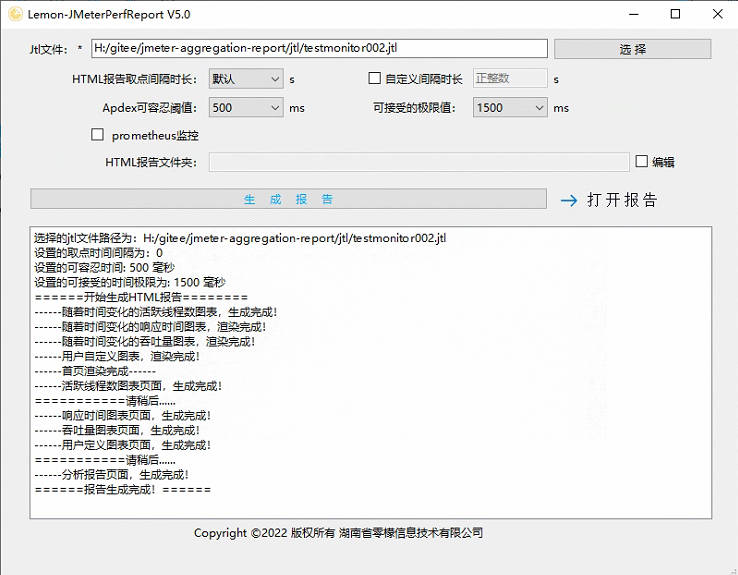Click the log line 分析报告页面, 生成完成
Image resolution: width=738 pixels, height=575 pixels.
[112, 474]
